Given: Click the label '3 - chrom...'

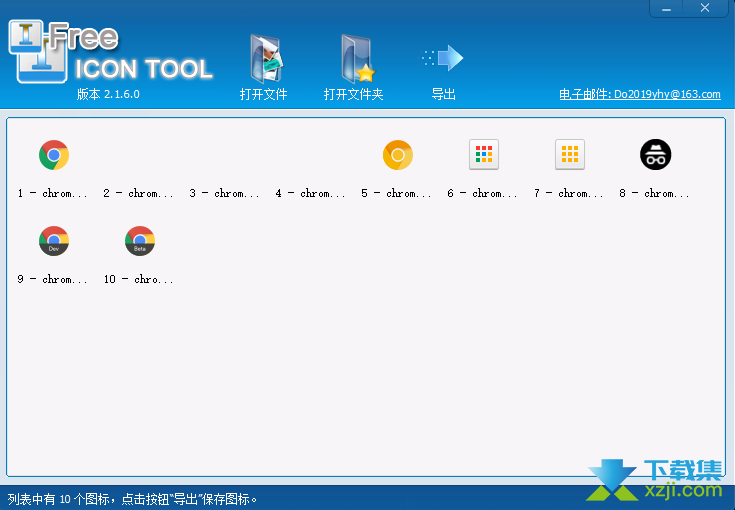Looking at the screenshot, I should (224, 193).
